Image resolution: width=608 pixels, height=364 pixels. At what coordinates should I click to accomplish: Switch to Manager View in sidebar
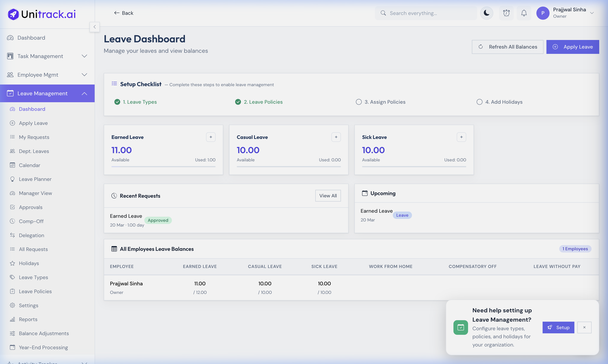coord(35,193)
